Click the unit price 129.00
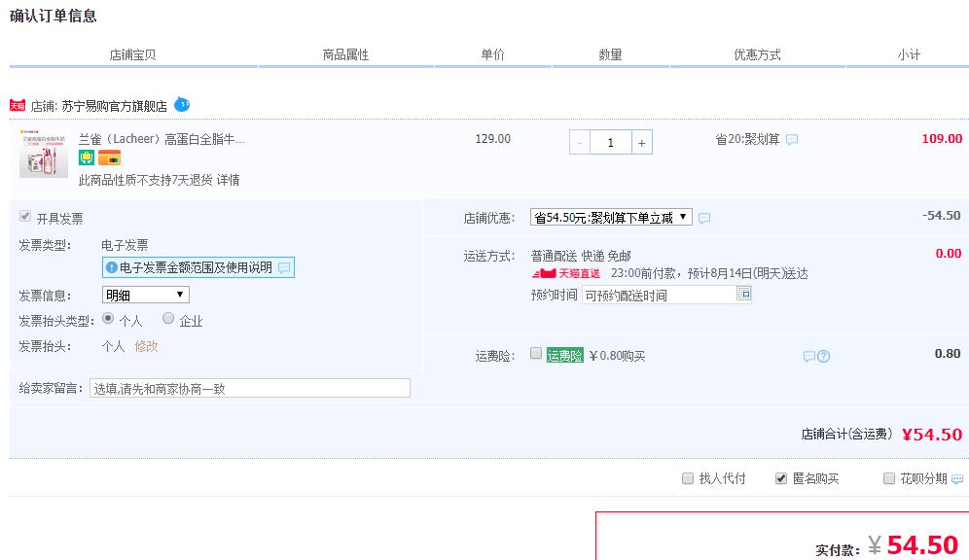 coord(492,139)
